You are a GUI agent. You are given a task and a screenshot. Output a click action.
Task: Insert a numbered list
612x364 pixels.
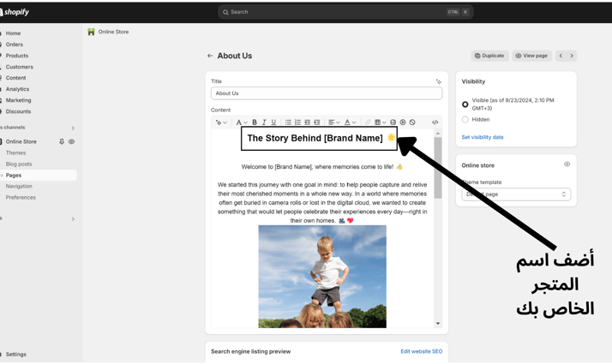[x=297, y=122]
